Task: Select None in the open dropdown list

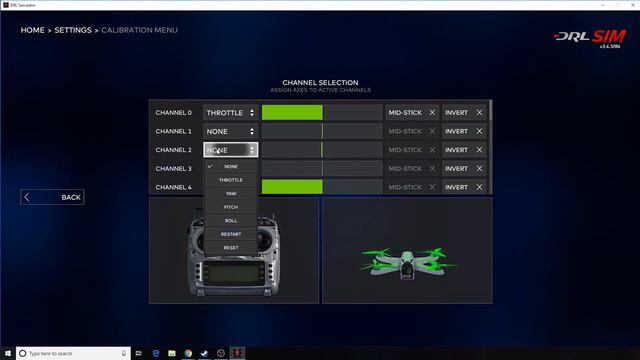Action: [231, 167]
